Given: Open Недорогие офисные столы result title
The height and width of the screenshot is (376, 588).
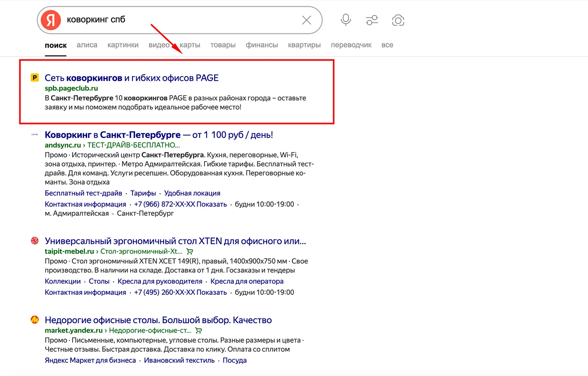Looking at the screenshot, I should (158, 320).
